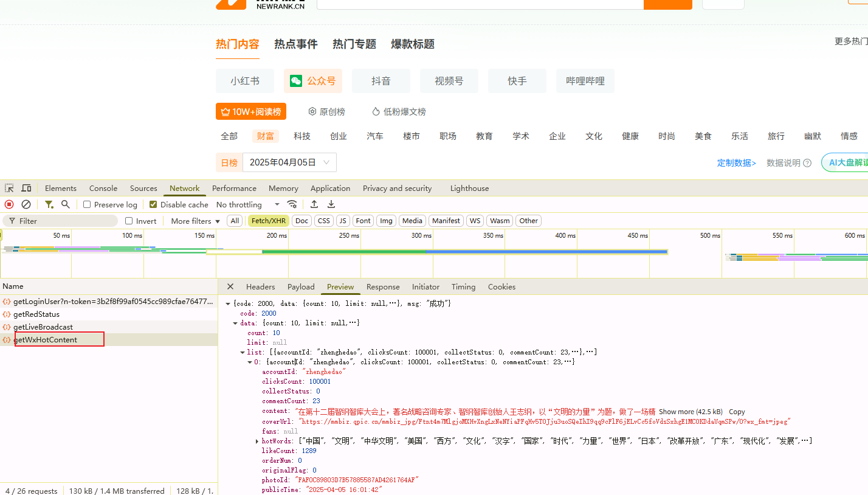Uncheck Disable cache checkbox

point(153,205)
